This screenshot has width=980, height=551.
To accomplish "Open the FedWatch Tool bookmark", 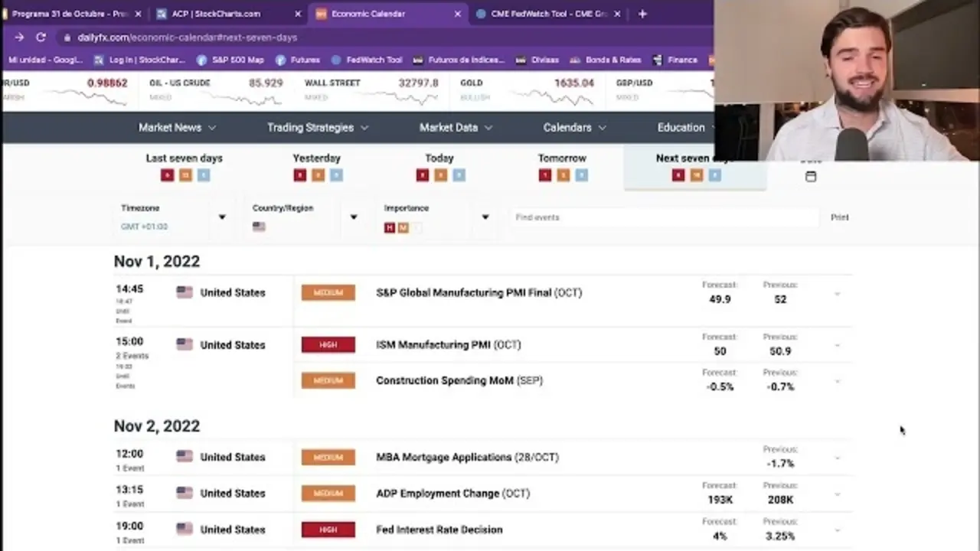I will [367, 60].
